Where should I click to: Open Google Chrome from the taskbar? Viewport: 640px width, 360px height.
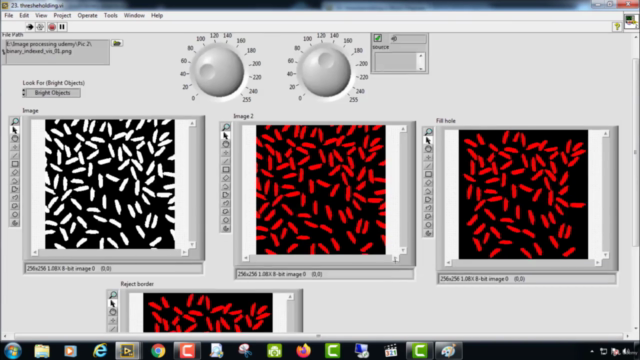(x=158, y=351)
